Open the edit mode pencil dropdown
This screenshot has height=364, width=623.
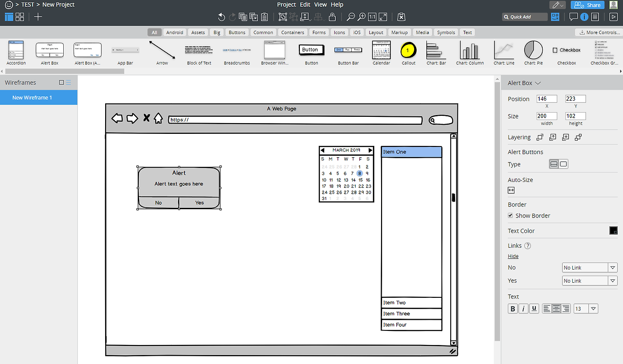[x=558, y=5]
